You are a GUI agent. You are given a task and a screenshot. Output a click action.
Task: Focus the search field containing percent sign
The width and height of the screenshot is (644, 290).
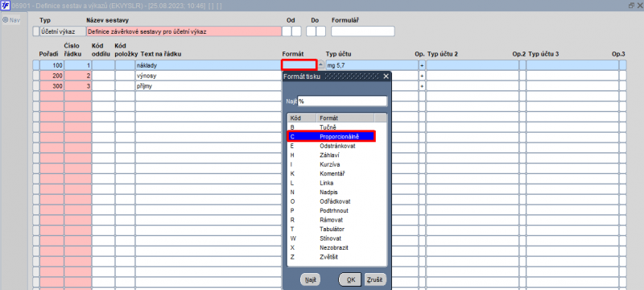tap(342, 101)
